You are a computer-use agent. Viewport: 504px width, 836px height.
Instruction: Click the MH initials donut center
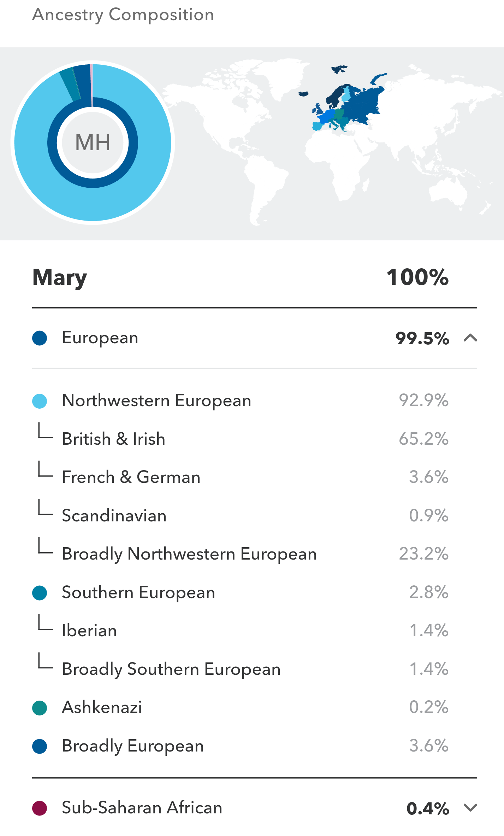click(93, 143)
